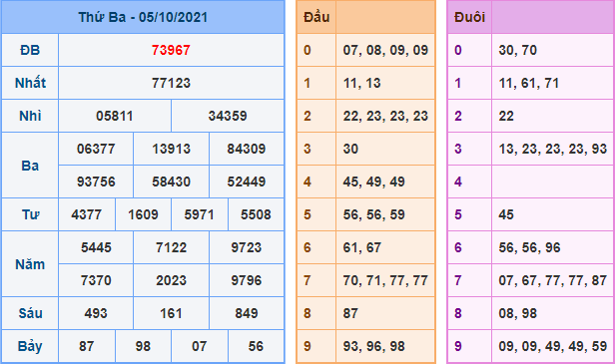This screenshot has width=615, height=364.
Task: Click fourth prize number 5508
Action: tap(256, 214)
